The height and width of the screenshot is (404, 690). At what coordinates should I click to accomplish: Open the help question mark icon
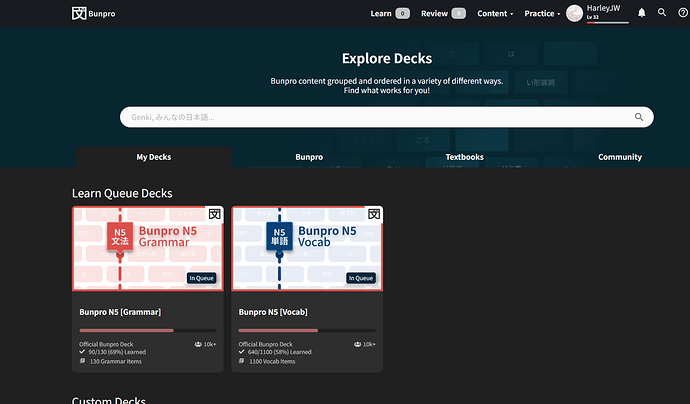point(681,13)
